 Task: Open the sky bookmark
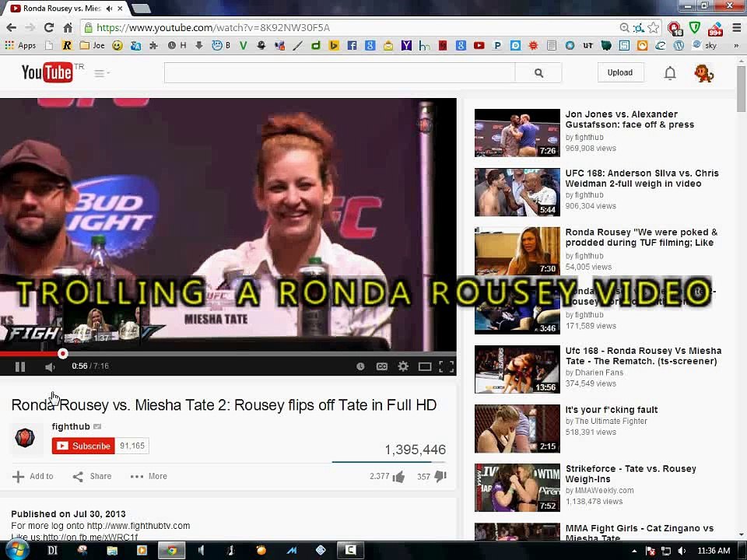point(704,45)
